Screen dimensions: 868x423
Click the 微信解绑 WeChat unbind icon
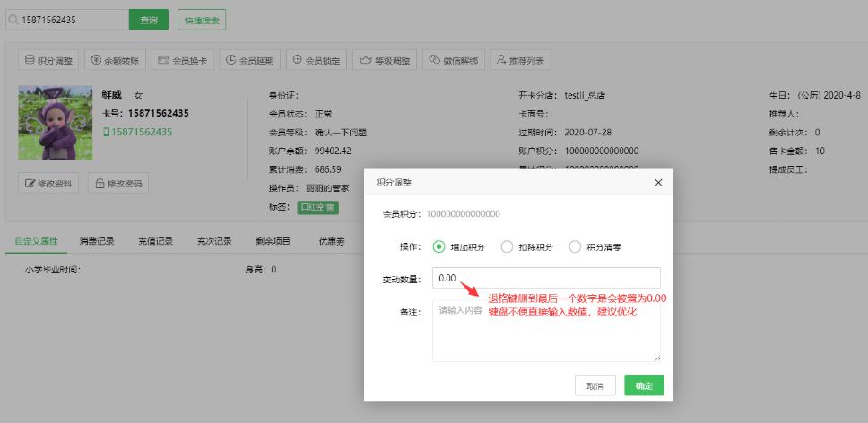coord(453,60)
